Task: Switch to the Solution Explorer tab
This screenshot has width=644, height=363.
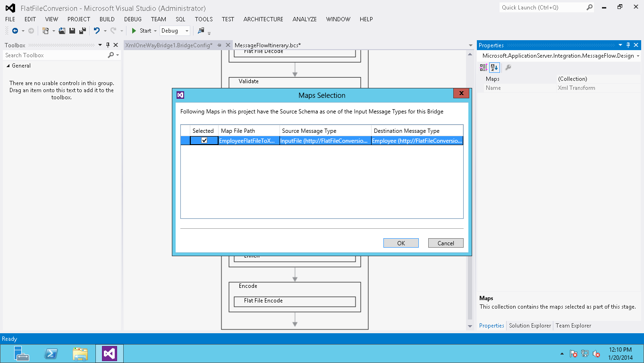Action: click(x=530, y=326)
